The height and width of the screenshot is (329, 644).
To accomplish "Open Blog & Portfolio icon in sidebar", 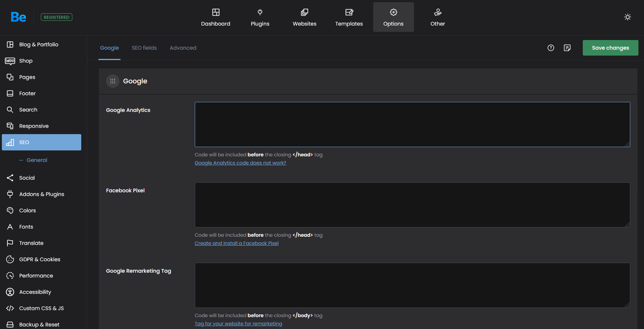I will click(10, 44).
